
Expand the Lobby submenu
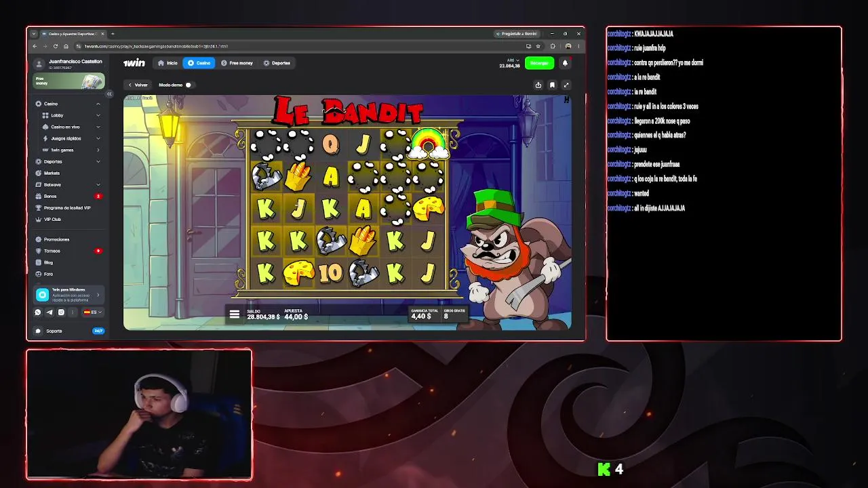point(98,115)
